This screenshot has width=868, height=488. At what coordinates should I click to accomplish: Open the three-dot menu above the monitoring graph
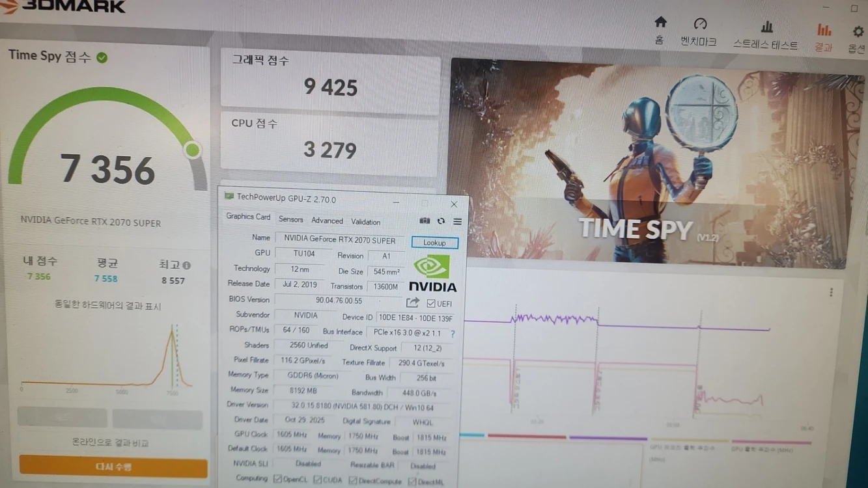click(x=831, y=292)
